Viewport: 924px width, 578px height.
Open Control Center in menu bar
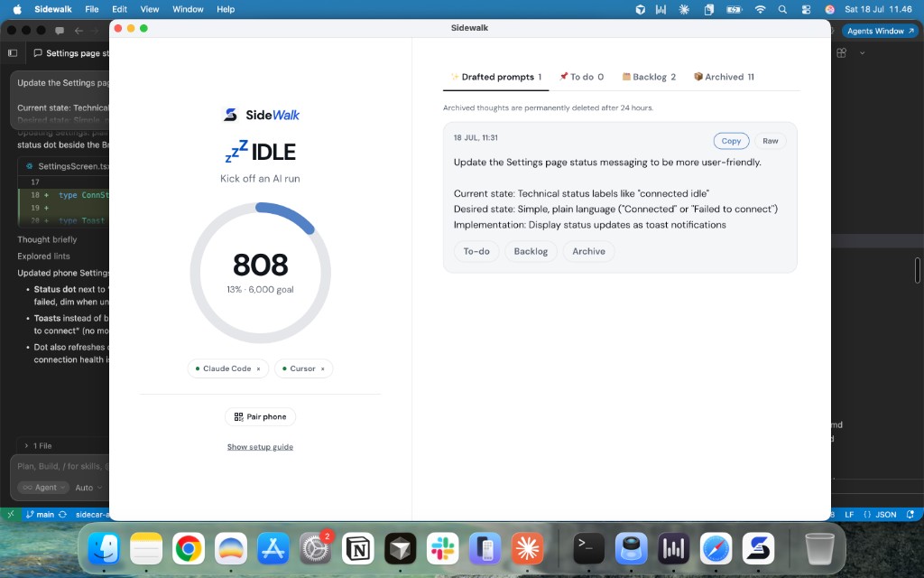tap(806, 9)
